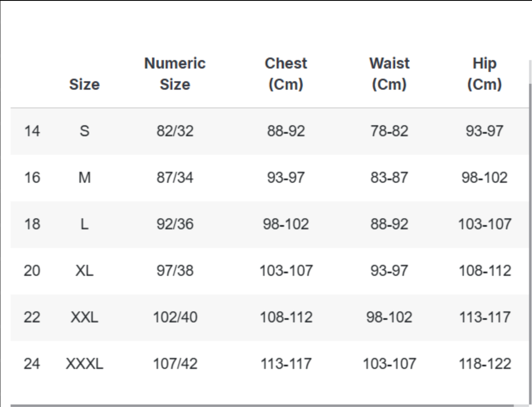Click the row number 20 cell
This screenshot has width=532, height=407.
click(x=32, y=270)
